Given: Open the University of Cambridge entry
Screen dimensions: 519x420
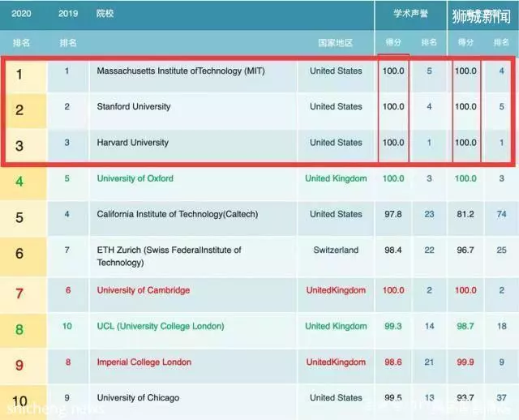Looking at the screenshot, I should click(x=144, y=290).
